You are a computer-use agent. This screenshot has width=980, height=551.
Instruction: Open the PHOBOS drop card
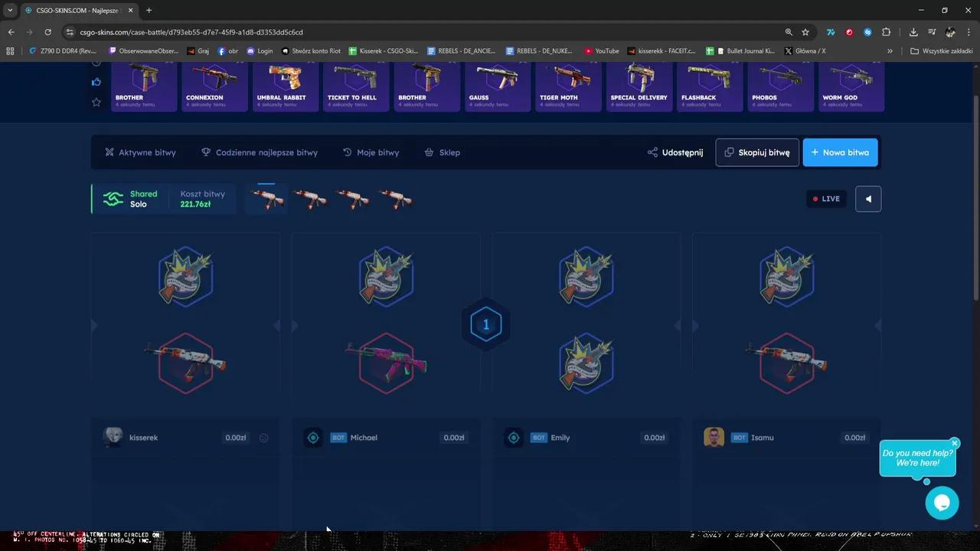781,86
